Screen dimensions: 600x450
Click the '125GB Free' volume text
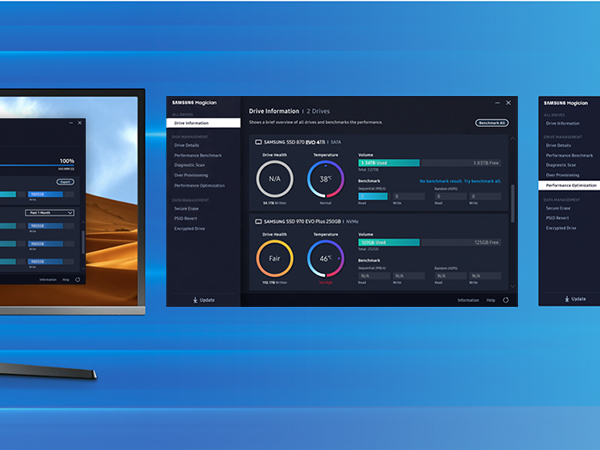[x=486, y=243]
